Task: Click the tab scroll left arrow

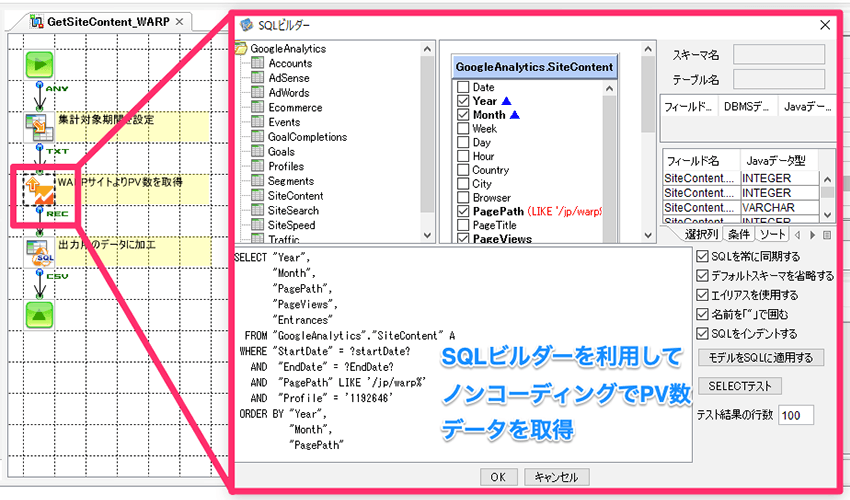Action: [798, 235]
